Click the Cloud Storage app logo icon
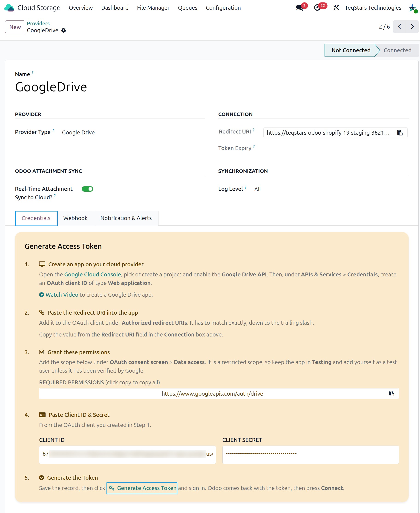This screenshot has height=513, width=420. [9, 8]
